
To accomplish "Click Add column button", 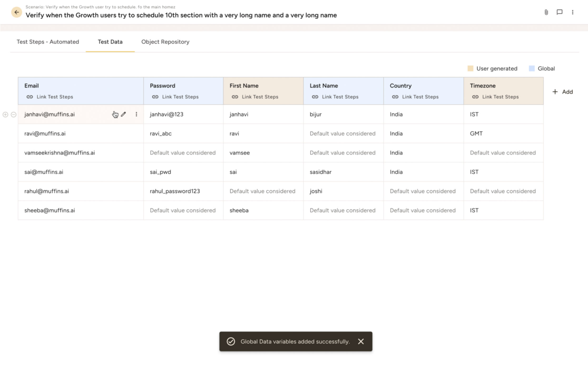I will [x=562, y=92].
